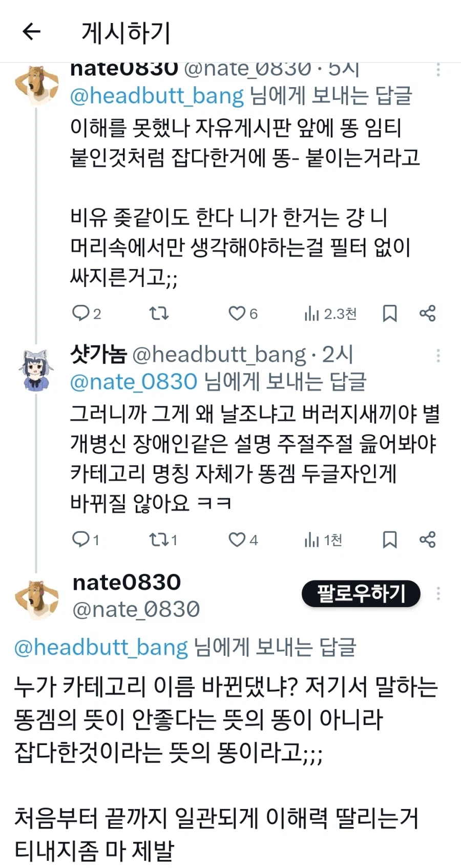View analytics showing 2.3천 views
This screenshot has height=868, width=461.
[312, 314]
